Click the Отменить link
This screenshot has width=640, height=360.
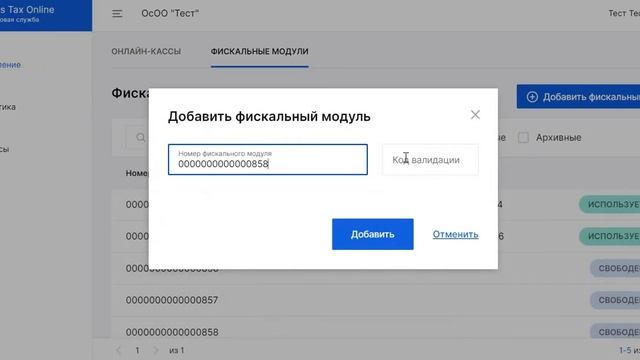[456, 234]
